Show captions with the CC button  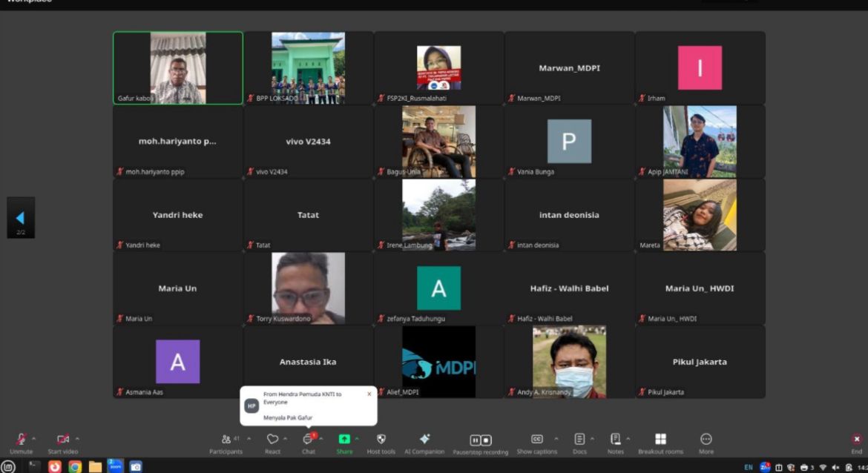[x=536, y=440]
